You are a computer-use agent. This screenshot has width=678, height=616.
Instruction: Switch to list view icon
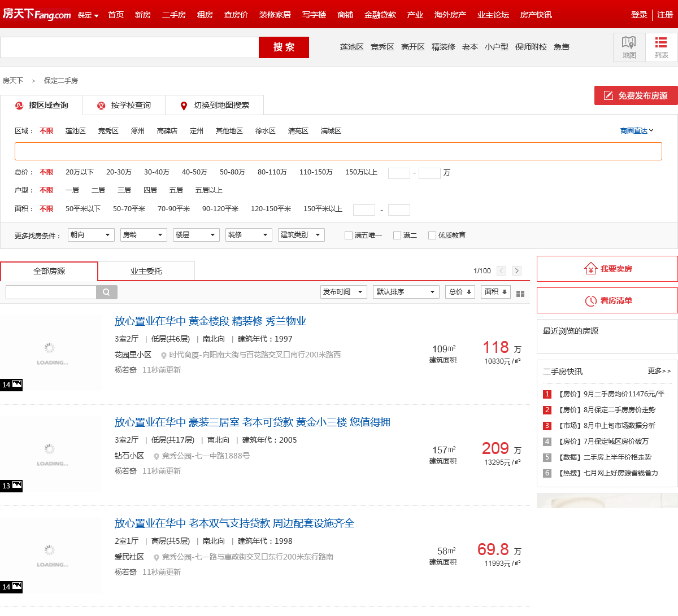[x=661, y=47]
